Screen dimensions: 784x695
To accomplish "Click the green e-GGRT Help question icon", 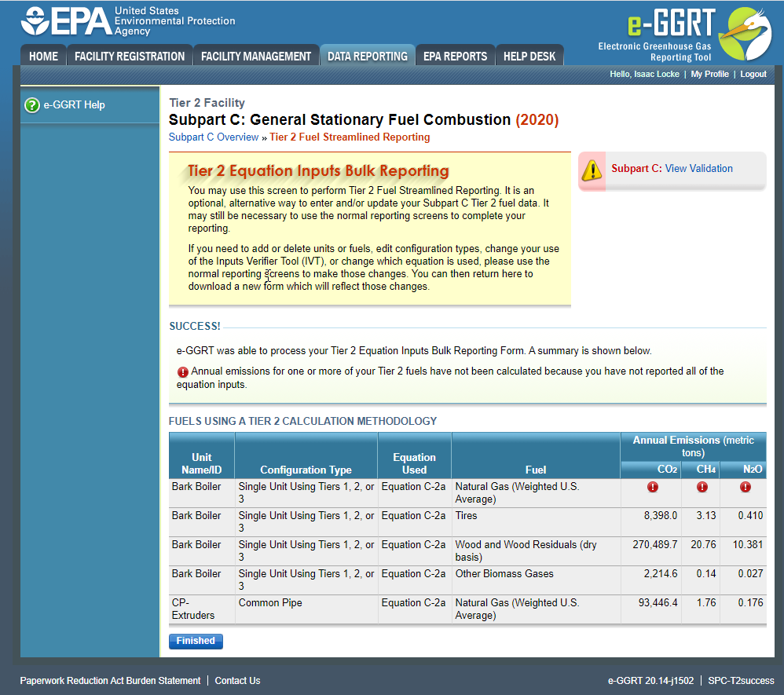I will 32,105.
